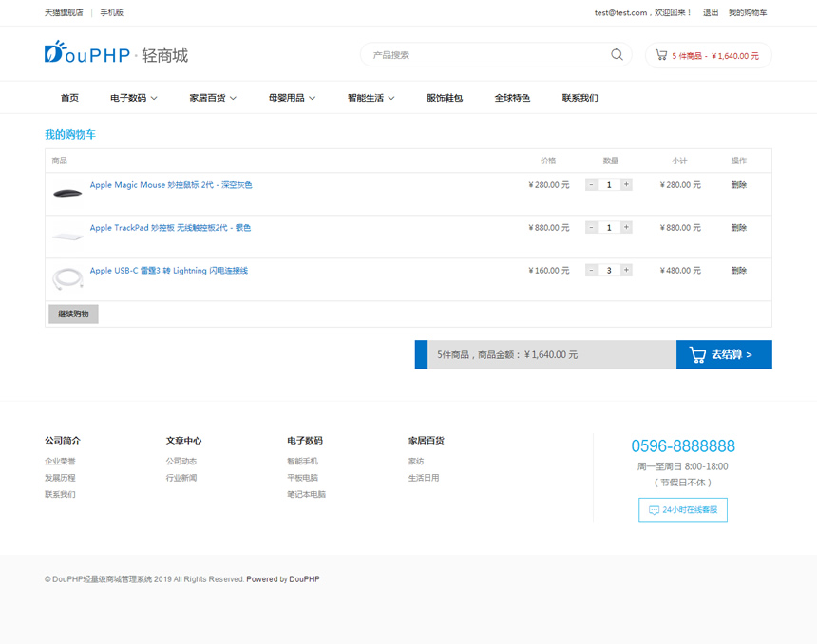Screen dimensions: 817x644
Task: Open 天猫旗舰店 link in top bar
Action: point(64,12)
